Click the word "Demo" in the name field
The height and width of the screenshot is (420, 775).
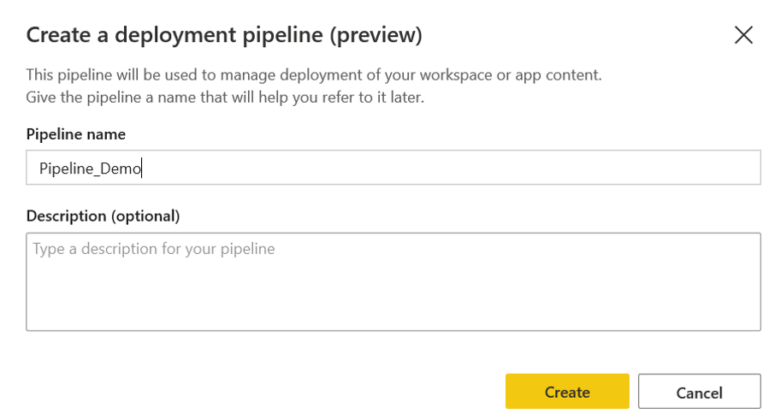(x=122, y=169)
